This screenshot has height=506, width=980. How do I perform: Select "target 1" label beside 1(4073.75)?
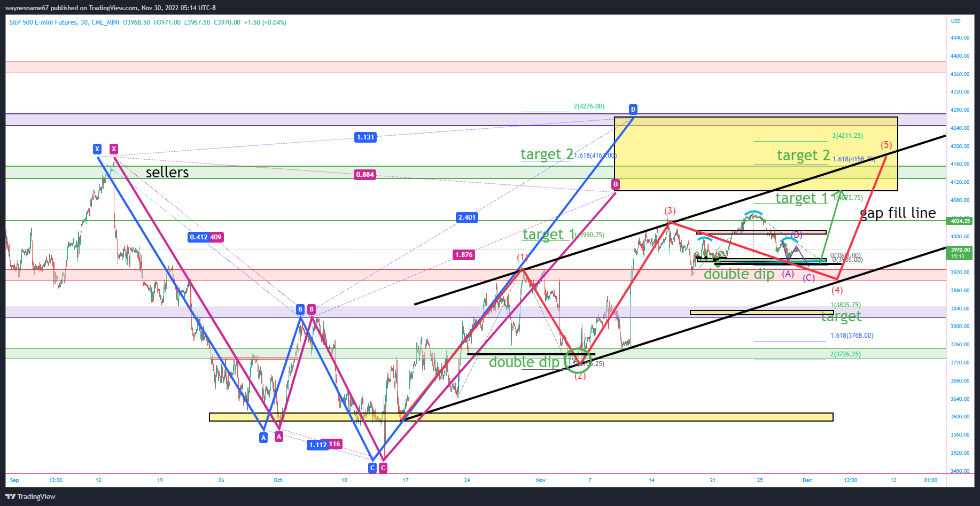[802, 198]
